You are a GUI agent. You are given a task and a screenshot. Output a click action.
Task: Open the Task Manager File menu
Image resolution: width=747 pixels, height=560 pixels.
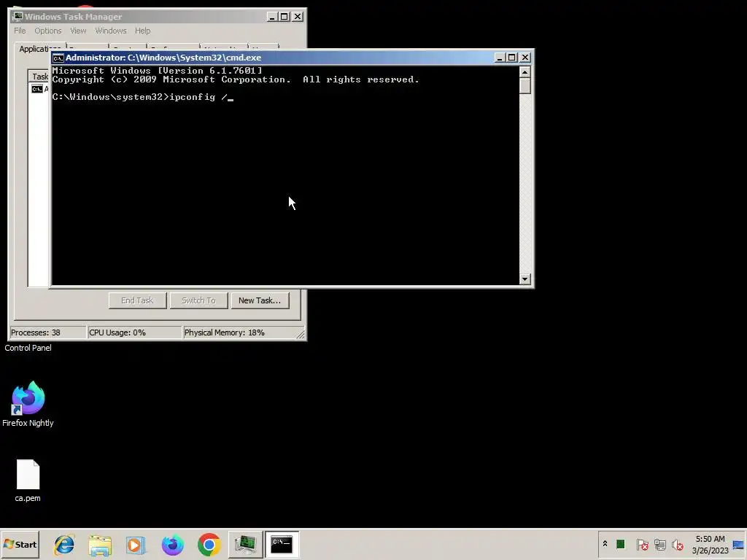[20, 31]
